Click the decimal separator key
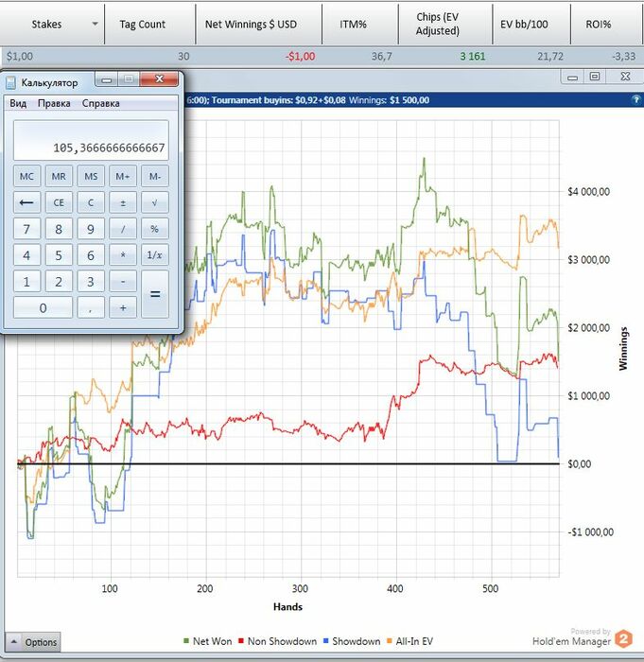 (91, 307)
